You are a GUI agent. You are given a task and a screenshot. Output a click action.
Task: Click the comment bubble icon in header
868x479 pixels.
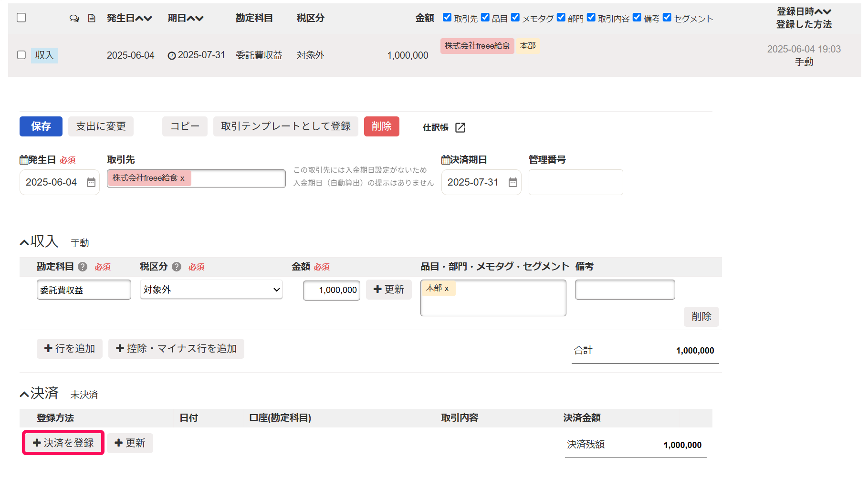pos(74,18)
